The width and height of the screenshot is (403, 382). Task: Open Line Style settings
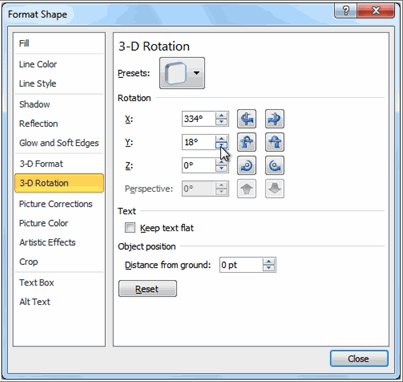point(37,83)
